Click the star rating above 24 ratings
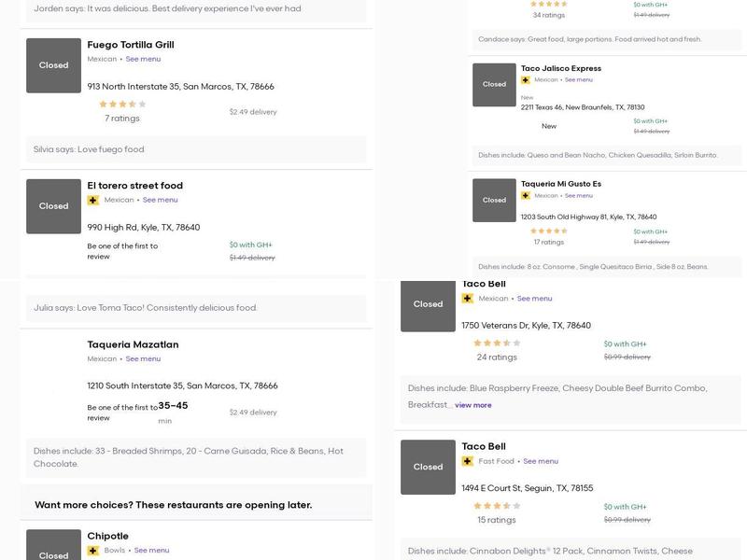 pos(496,343)
